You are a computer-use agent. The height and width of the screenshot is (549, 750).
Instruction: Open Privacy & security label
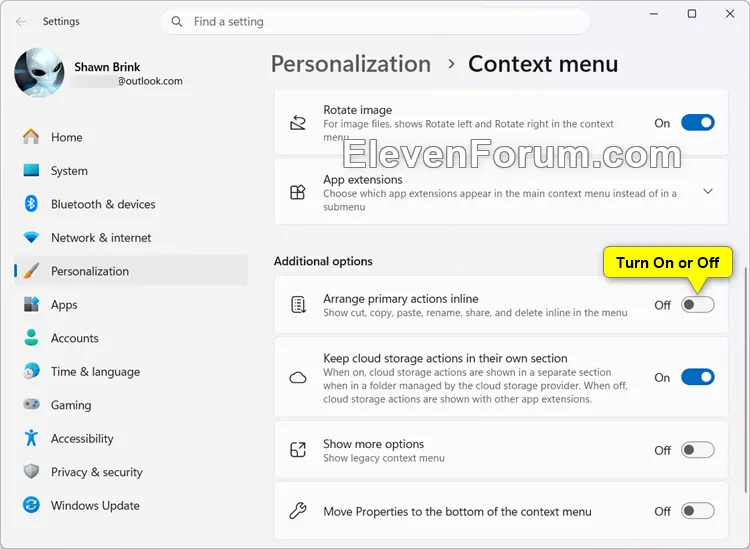[97, 472]
